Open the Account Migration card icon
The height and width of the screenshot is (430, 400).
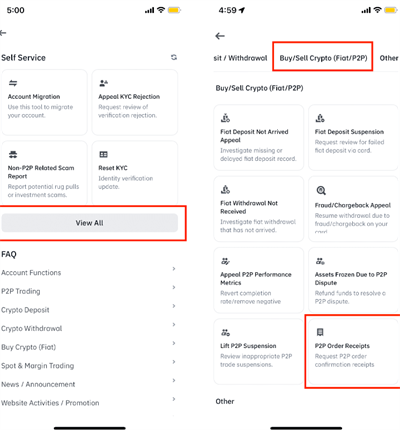point(13,83)
